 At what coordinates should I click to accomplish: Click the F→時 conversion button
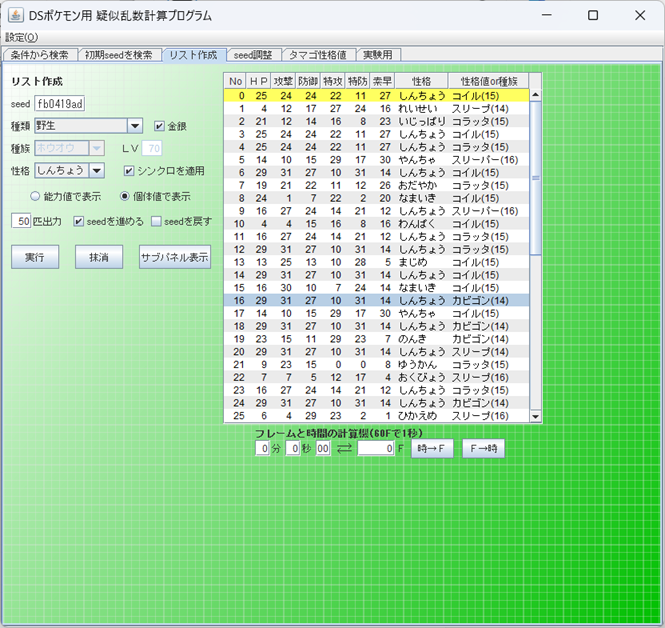pyautogui.click(x=483, y=448)
